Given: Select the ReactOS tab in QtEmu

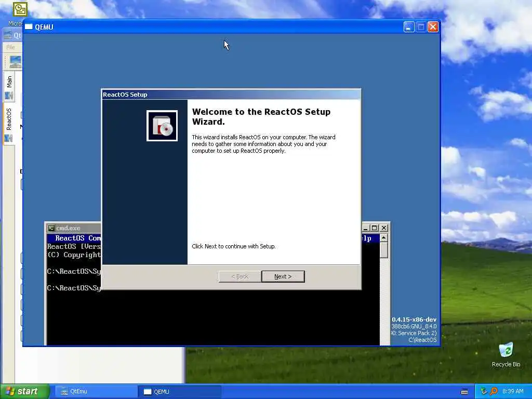Looking at the screenshot, I should tap(9, 124).
